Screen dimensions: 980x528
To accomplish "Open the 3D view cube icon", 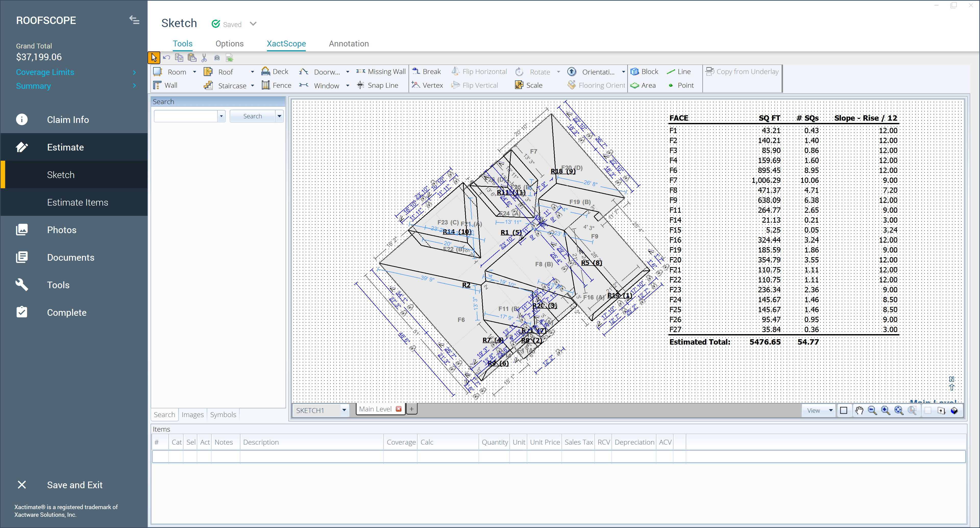I will [954, 411].
